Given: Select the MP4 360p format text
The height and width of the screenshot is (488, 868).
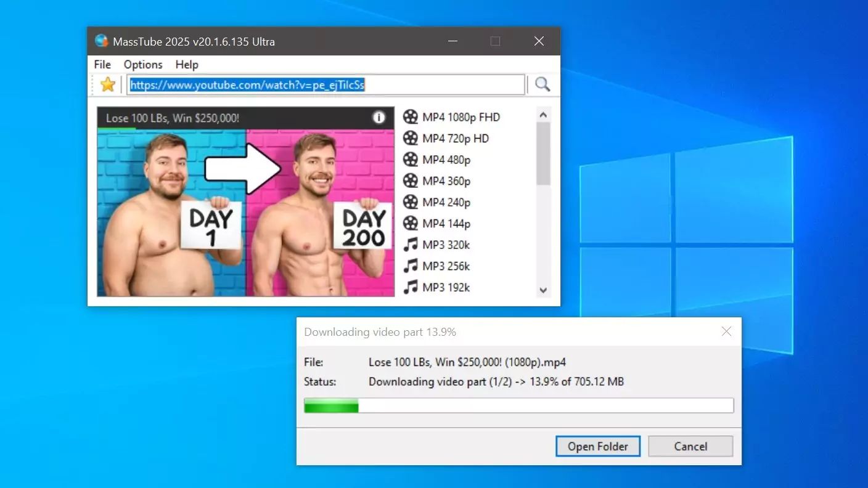Looking at the screenshot, I should 446,181.
